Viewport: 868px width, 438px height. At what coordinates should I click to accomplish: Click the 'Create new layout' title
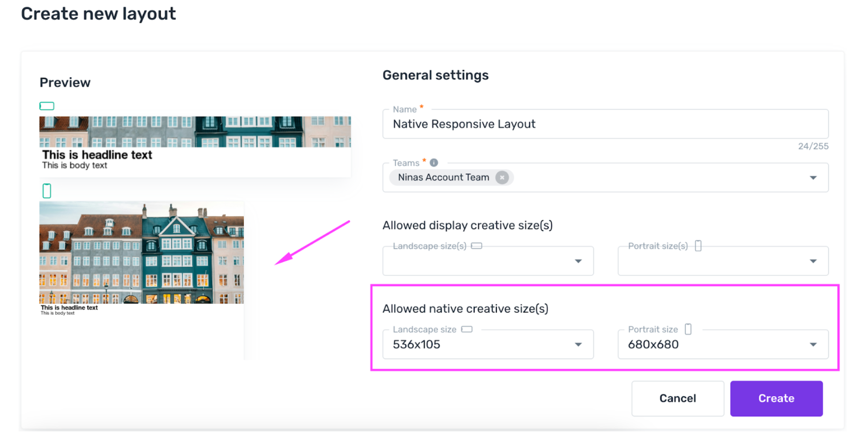coord(98,14)
